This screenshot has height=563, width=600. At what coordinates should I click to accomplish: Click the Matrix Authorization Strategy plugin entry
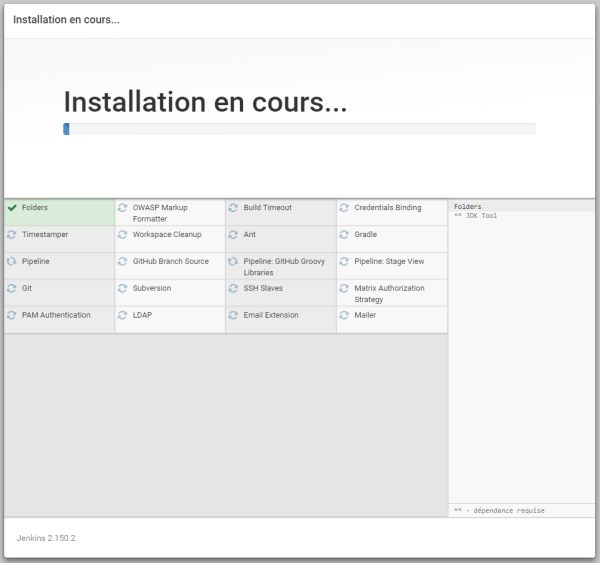tap(389, 293)
